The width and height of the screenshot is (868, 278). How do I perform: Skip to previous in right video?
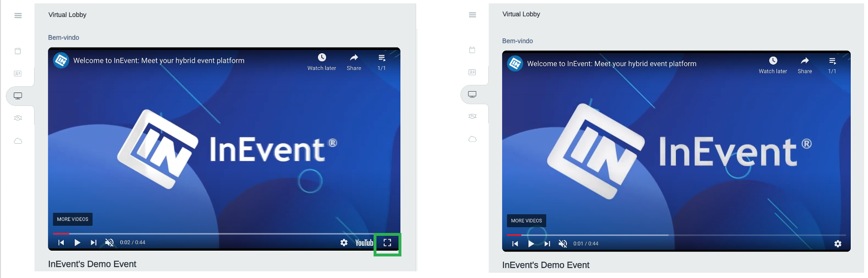click(515, 243)
